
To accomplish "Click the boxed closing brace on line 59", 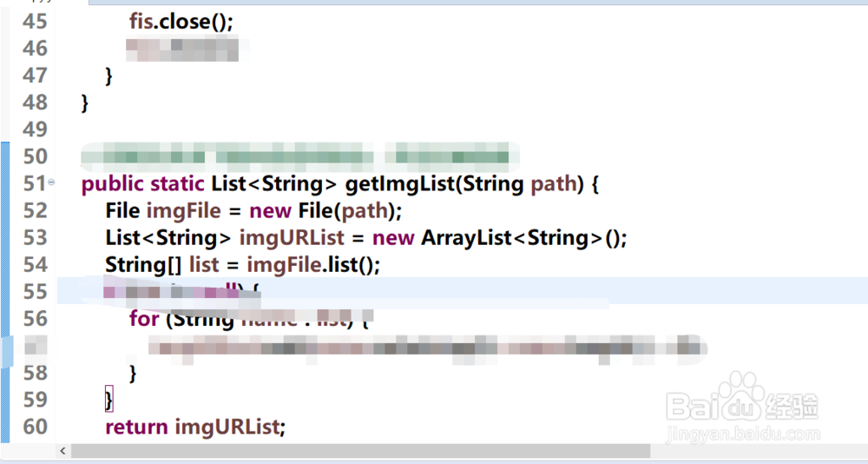I will tap(108, 400).
